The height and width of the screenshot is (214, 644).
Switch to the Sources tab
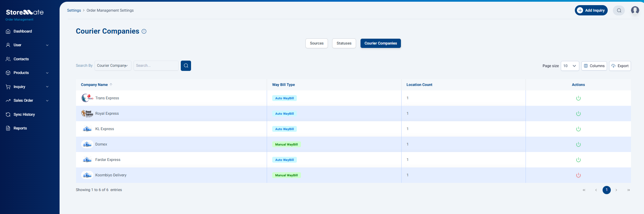(317, 43)
